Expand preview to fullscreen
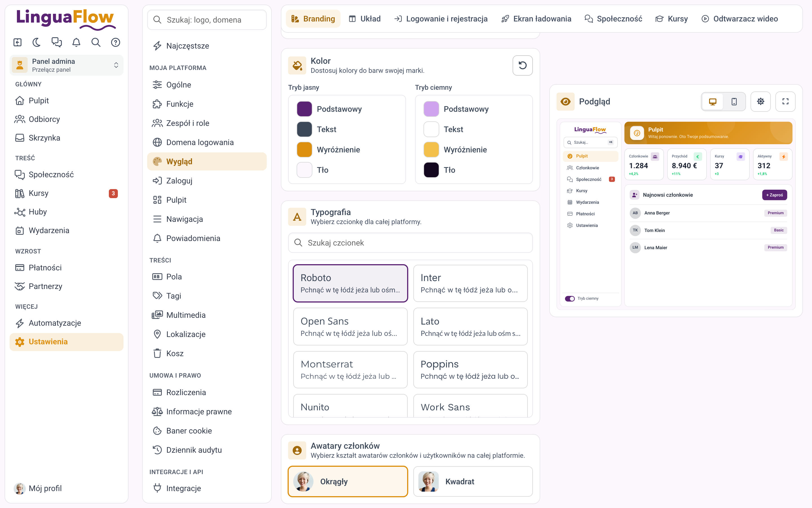The height and width of the screenshot is (508, 812). tap(785, 102)
